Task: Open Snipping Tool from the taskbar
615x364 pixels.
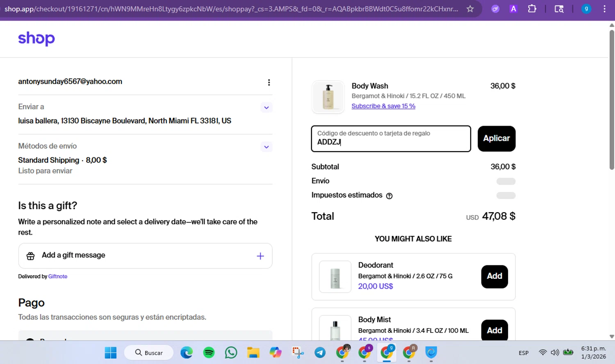Action: pyautogui.click(x=298, y=353)
